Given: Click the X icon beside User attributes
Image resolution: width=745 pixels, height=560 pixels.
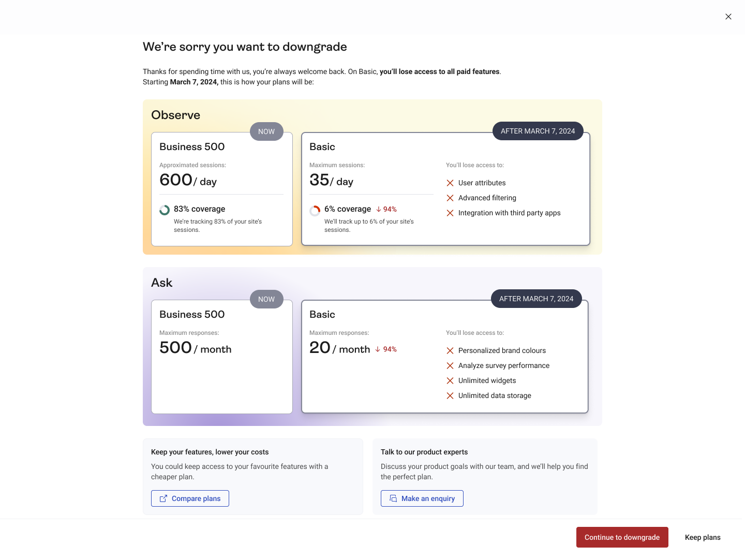Looking at the screenshot, I should coord(450,183).
